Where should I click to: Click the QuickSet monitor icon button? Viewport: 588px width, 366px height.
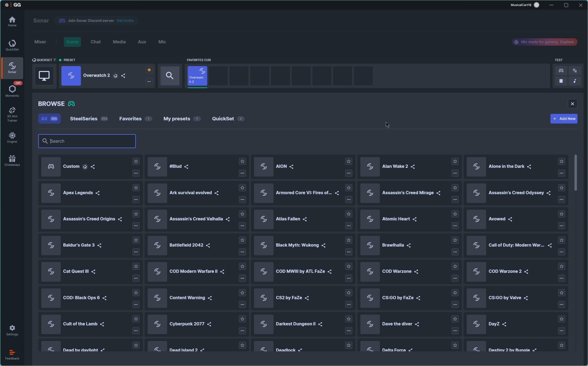(44, 76)
